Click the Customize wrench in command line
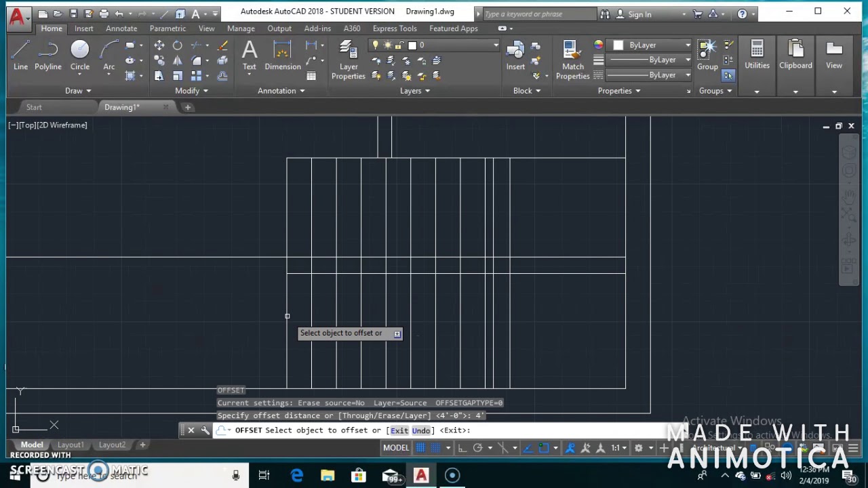This screenshot has width=868, height=488. point(205,430)
